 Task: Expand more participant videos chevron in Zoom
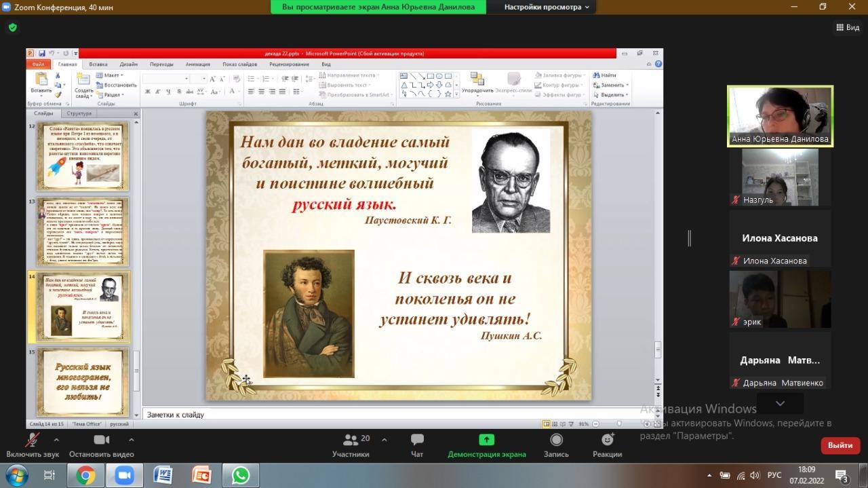tap(780, 403)
